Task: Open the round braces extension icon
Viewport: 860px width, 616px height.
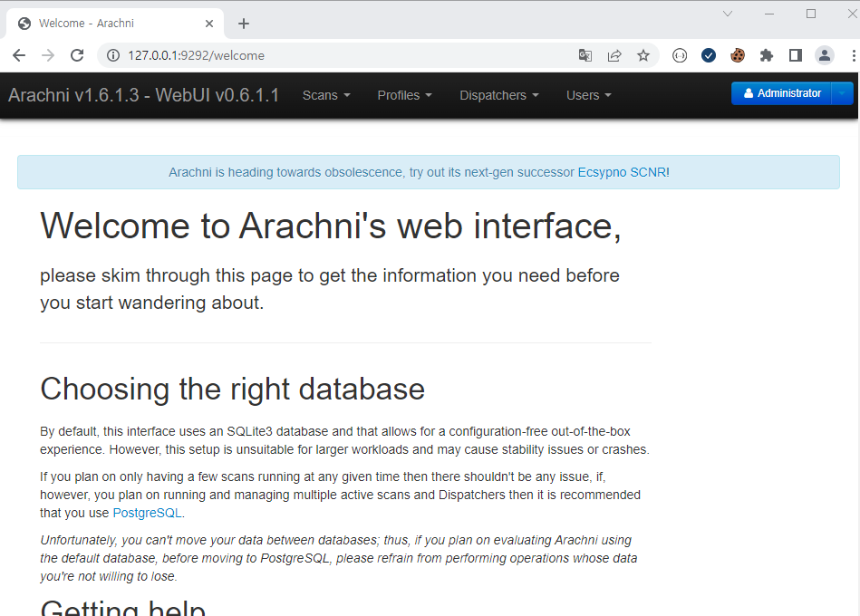Action: (x=680, y=55)
